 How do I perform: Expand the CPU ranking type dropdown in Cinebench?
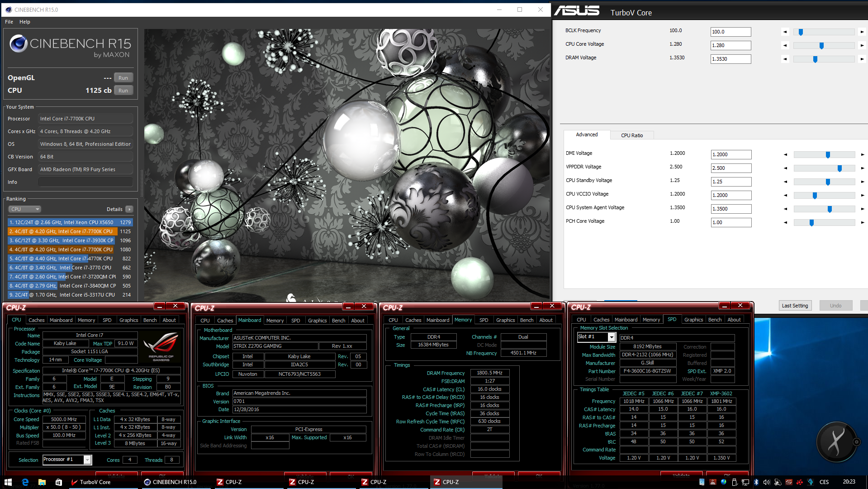pyautogui.click(x=25, y=209)
